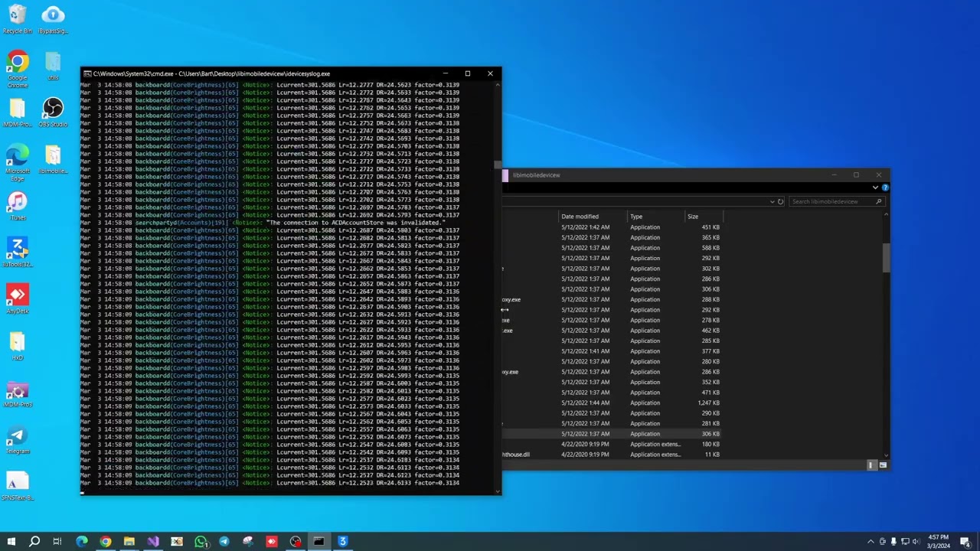Launch Google Chrome from the desktop

coord(17,69)
